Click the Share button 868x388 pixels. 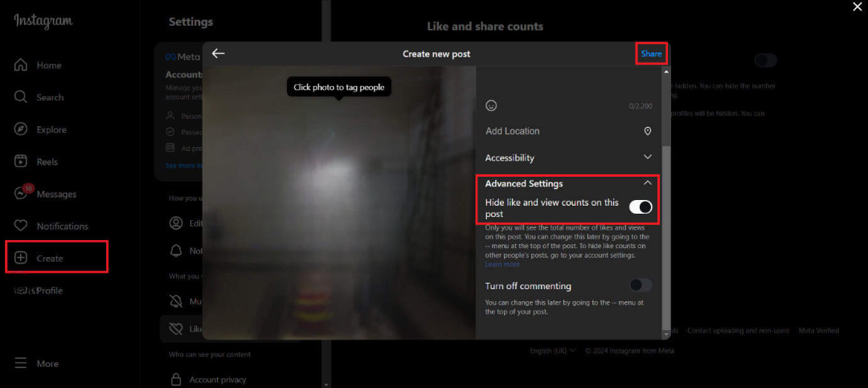[x=651, y=54]
